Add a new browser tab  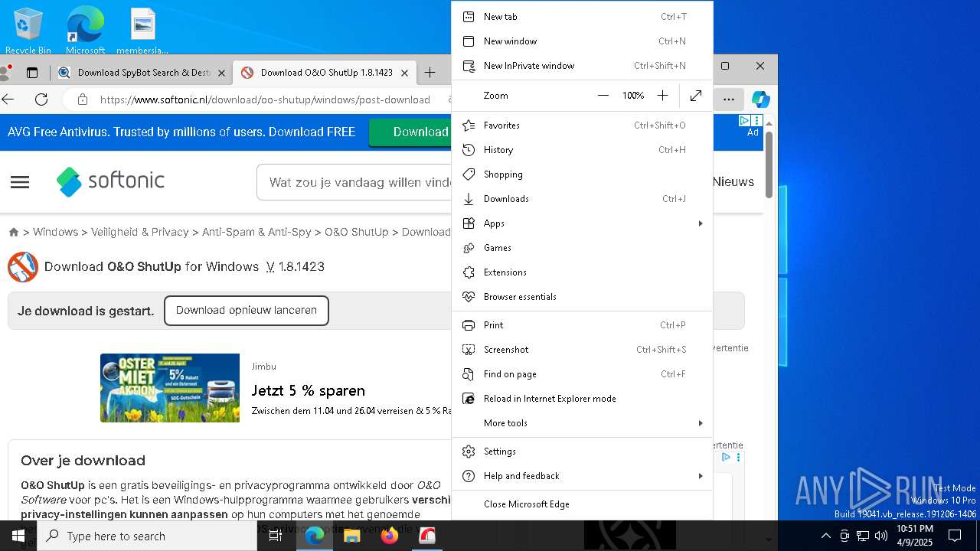point(430,73)
